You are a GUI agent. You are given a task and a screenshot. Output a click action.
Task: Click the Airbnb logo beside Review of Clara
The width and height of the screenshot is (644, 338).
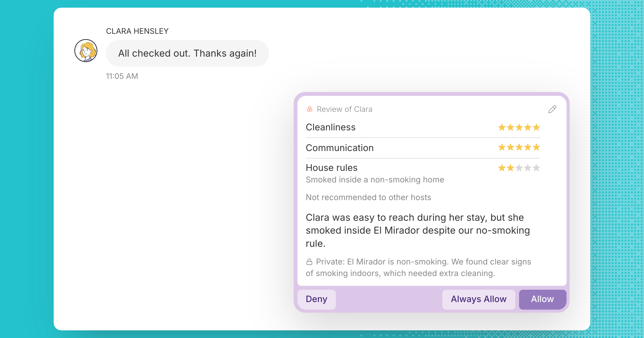coord(310,109)
